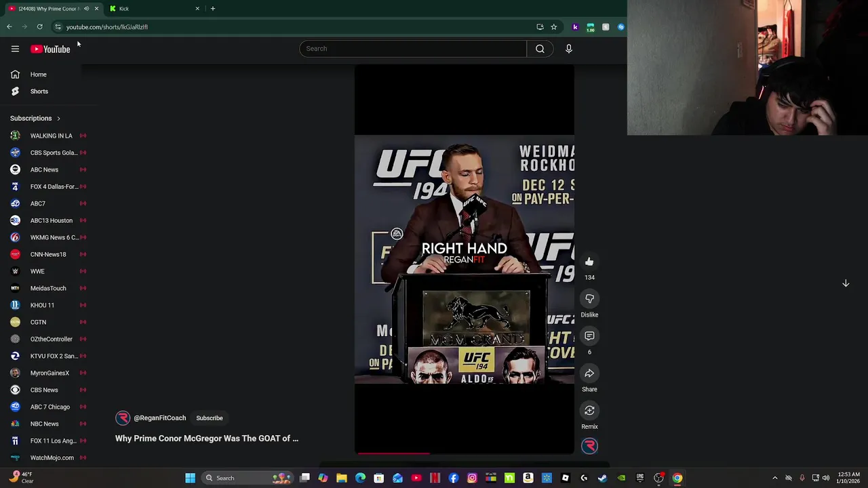Image resolution: width=868 pixels, height=488 pixels.
Task: Open the clock showing 12:53 AM
Action: [848, 478]
